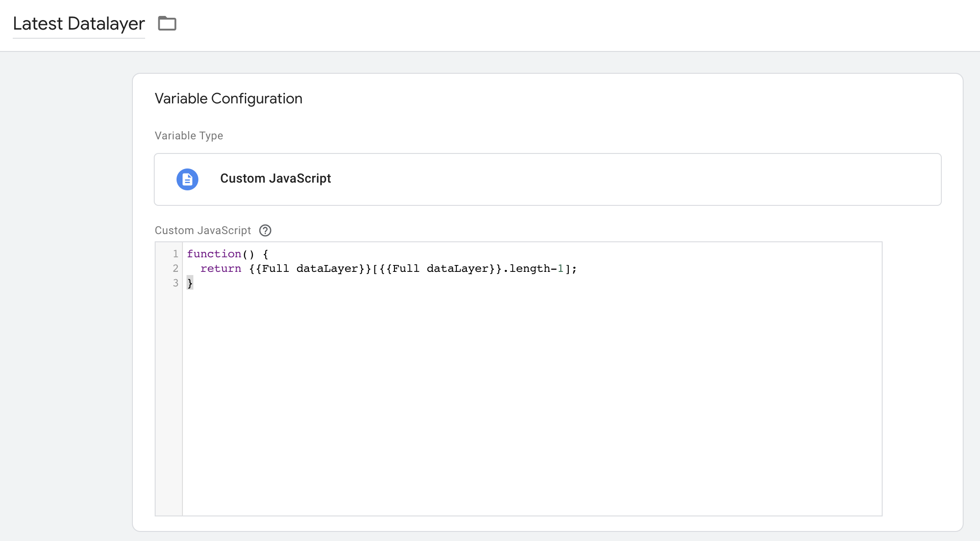Viewport: 980px width, 541px height.
Task: Click the Variable Type label
Action: [189, 136]
